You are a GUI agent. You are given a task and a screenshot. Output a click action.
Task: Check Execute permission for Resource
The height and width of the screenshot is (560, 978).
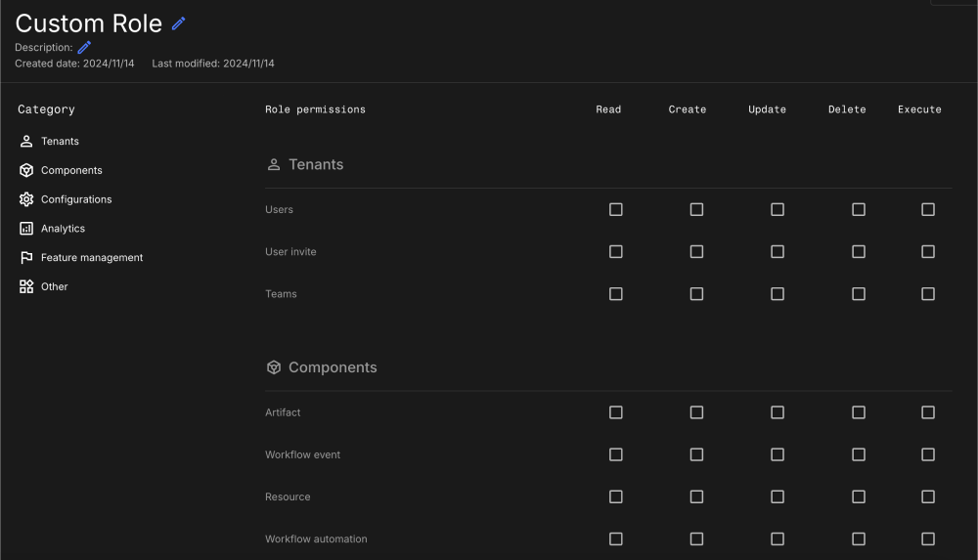pyautogui.click(x=928, y=497)
